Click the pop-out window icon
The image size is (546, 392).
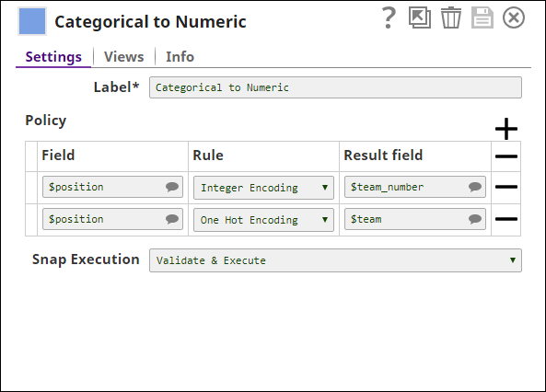click(420, 17)
